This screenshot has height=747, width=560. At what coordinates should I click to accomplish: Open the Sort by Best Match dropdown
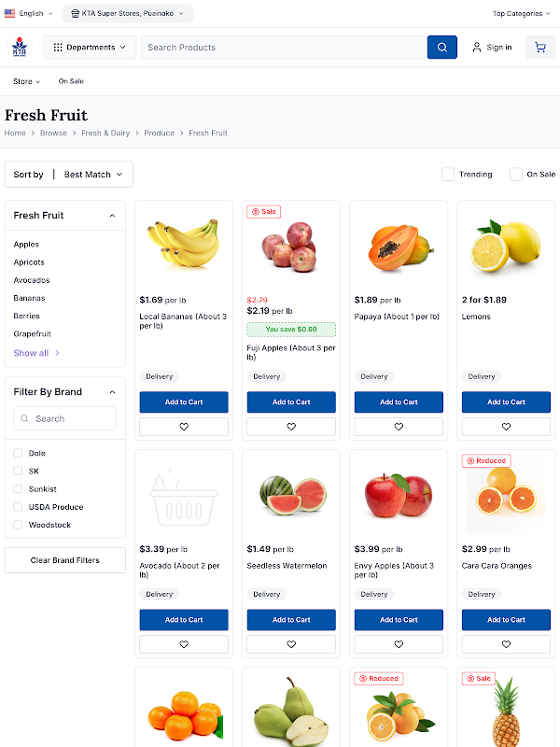[69, 175]
